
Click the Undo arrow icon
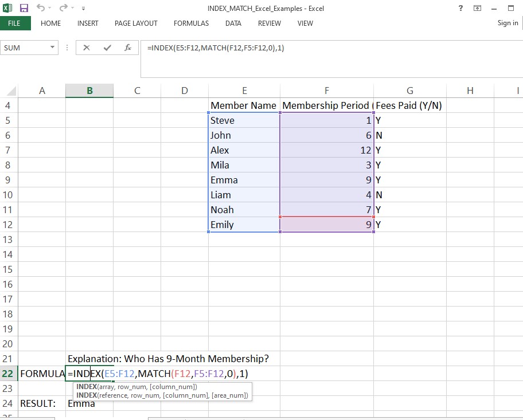41,8
